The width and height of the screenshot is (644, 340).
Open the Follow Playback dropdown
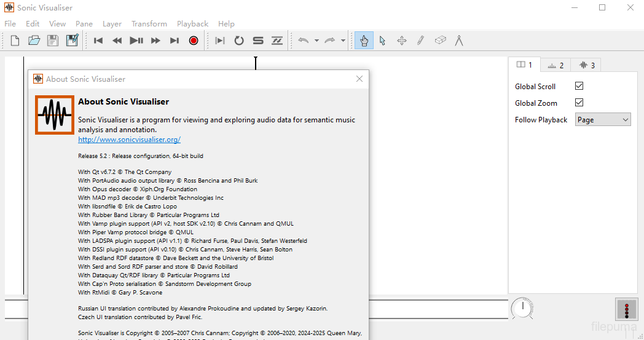tap(603, 120)
